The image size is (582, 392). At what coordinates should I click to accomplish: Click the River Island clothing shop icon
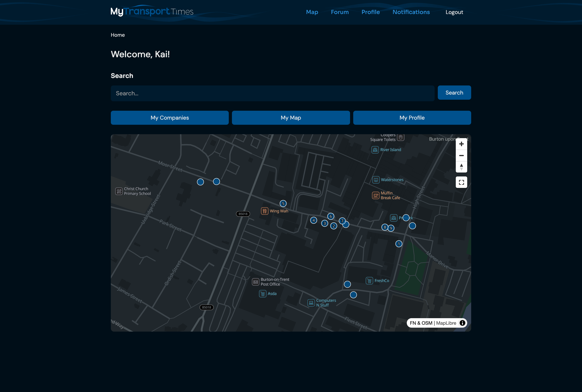pos(375,150)
